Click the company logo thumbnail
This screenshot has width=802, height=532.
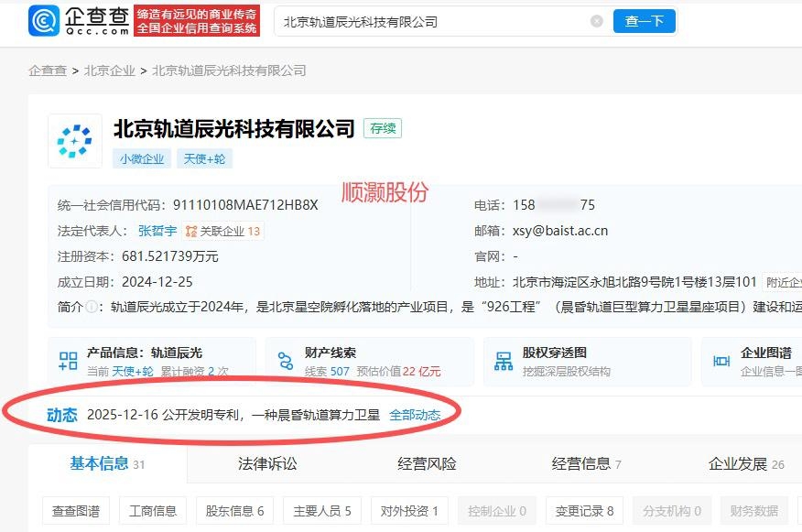click(75, 141)
